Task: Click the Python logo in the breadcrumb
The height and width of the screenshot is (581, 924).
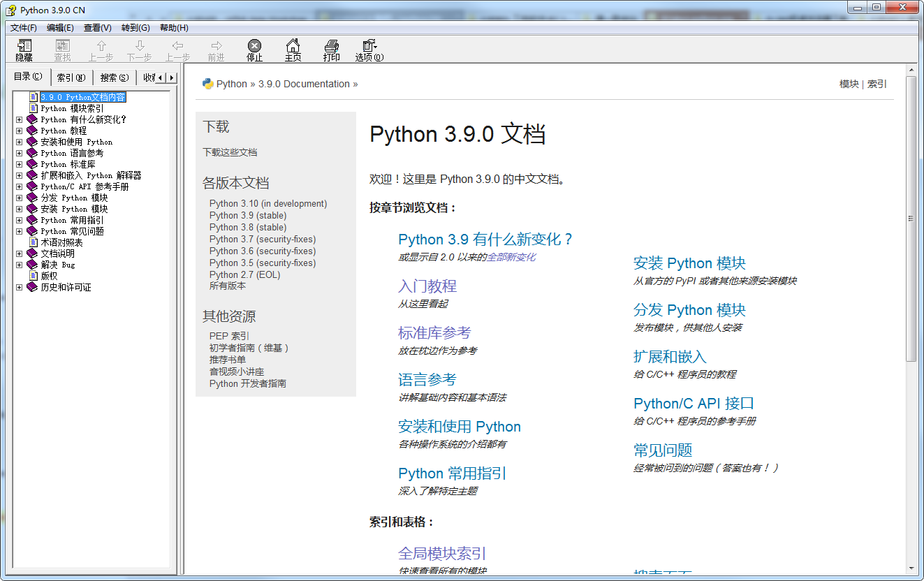Action: click(208, 83)
